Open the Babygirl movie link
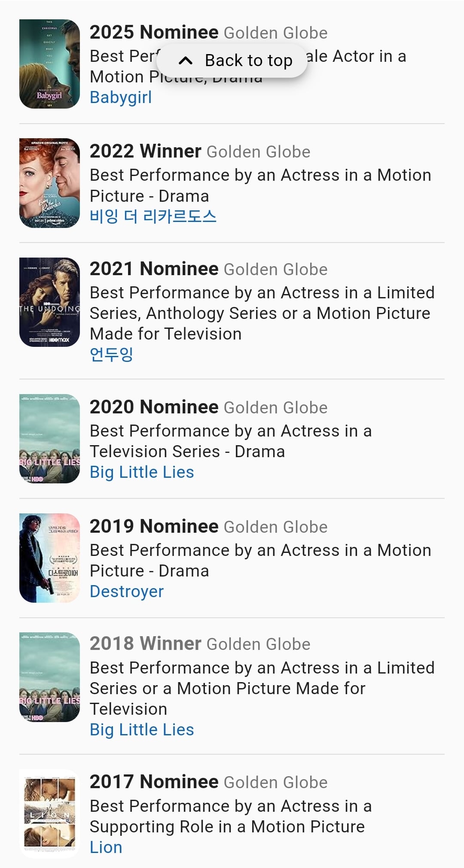This screenshot has height=868, width=464. (121, 97)
